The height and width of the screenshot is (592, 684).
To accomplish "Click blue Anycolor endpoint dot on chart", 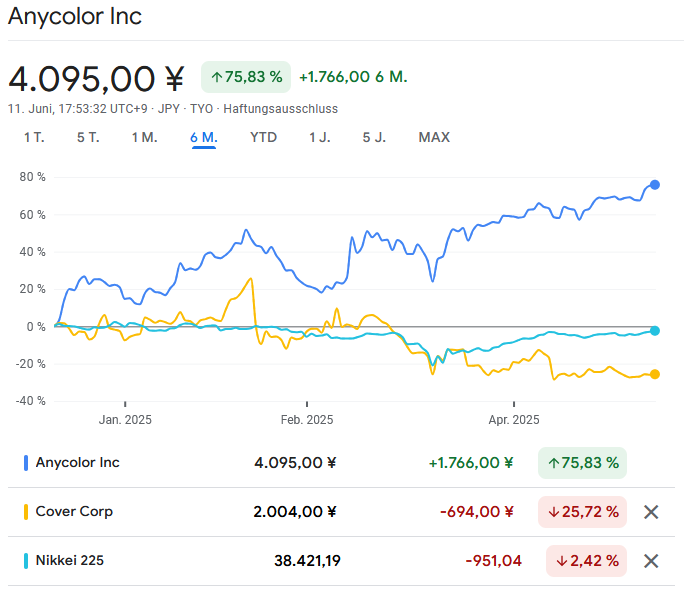I will coord(655,185).
